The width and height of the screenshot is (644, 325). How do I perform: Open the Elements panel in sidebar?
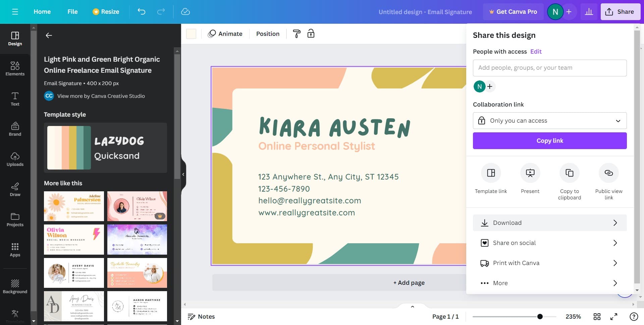[15, 68]
